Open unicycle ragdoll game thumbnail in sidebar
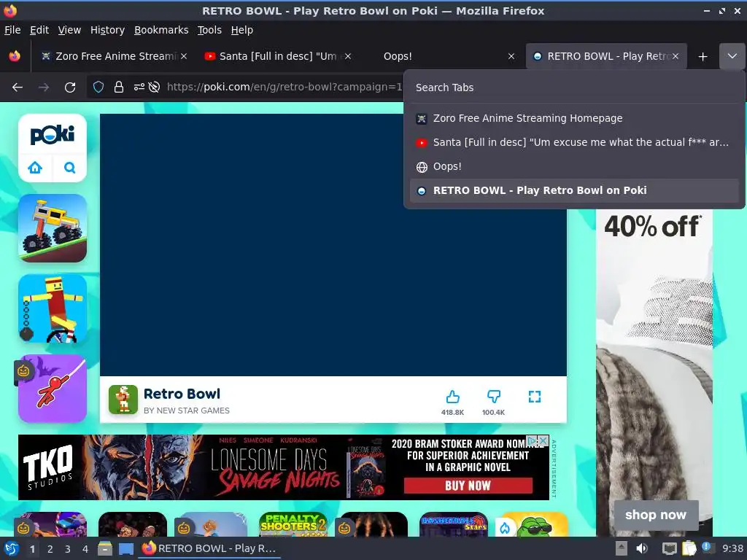747x560 pixels. [53, 308]
